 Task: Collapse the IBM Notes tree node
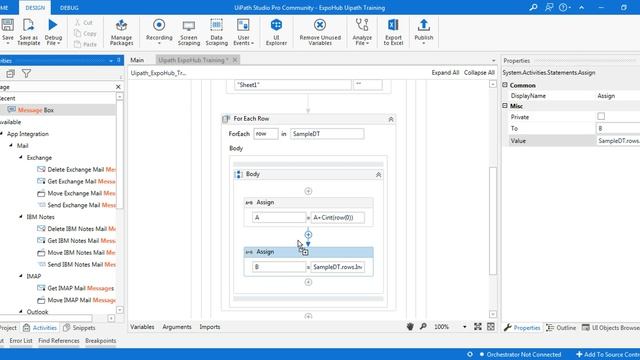tap(21, 217)
